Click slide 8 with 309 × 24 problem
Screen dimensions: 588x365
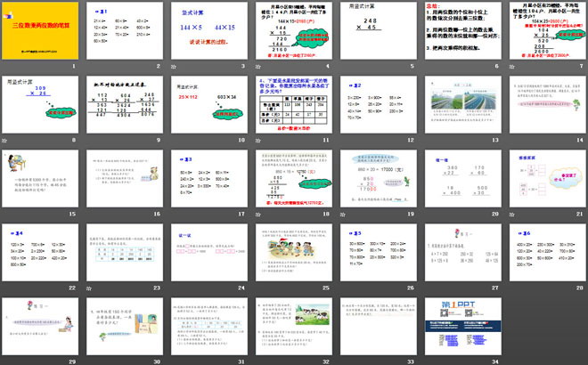(42, 107)
